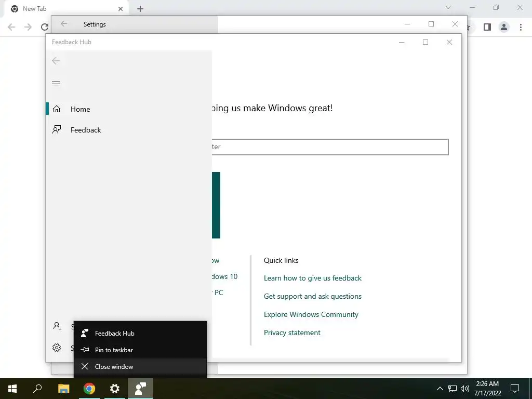Viewport: 532px width, 399px height.
Task: Minimize the Feedback Hub window
Action: [x=402, y=42]
